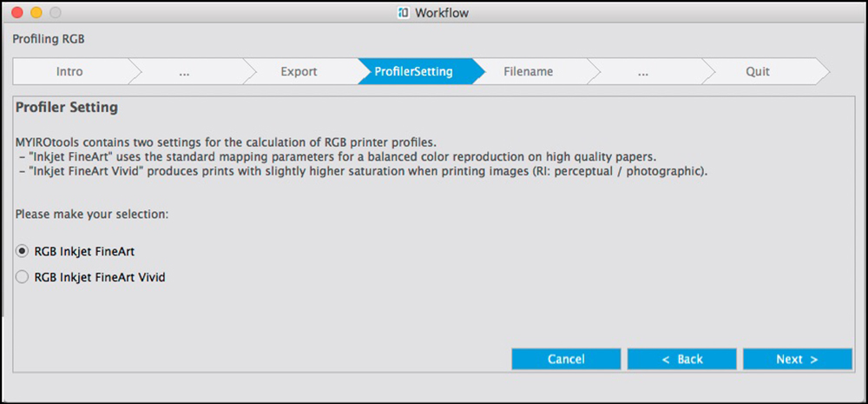Click the Profiler Setting heading

(67, 109)
